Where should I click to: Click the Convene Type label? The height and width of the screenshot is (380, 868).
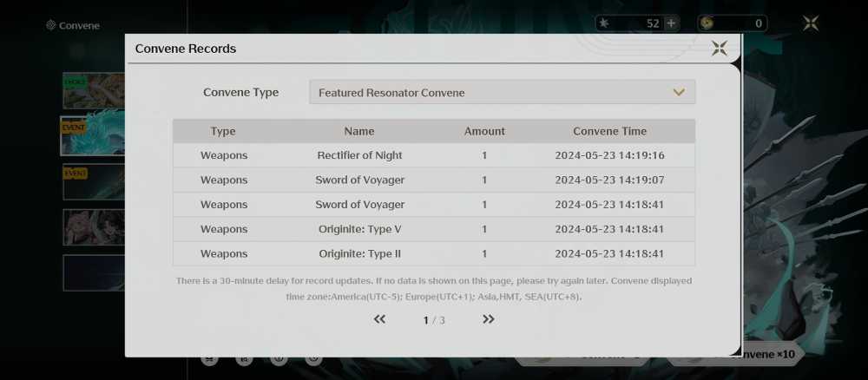pyautogui.click(x=240, y=92)
